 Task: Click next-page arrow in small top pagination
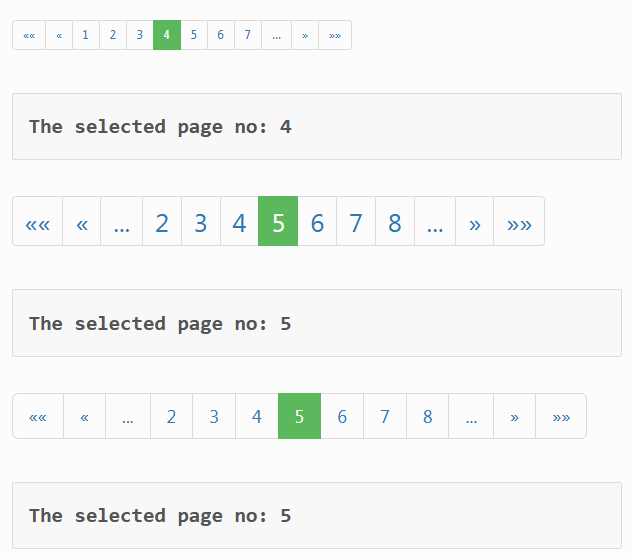[305, 35]
